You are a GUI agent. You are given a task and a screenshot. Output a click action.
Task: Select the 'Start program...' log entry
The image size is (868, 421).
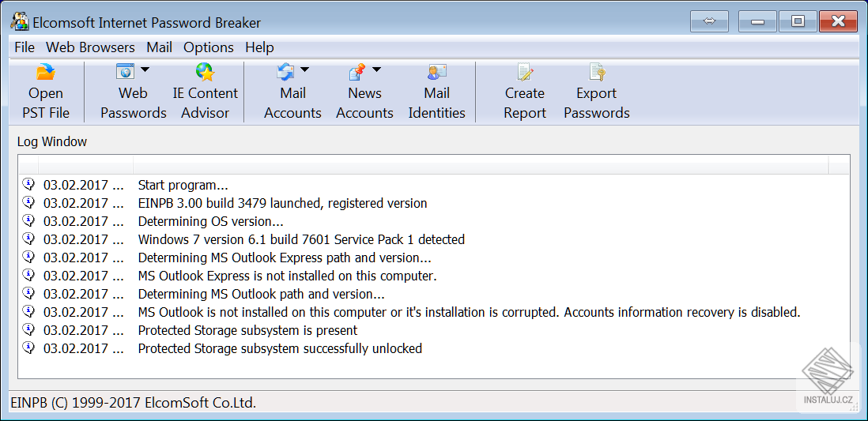coord(183,185)
